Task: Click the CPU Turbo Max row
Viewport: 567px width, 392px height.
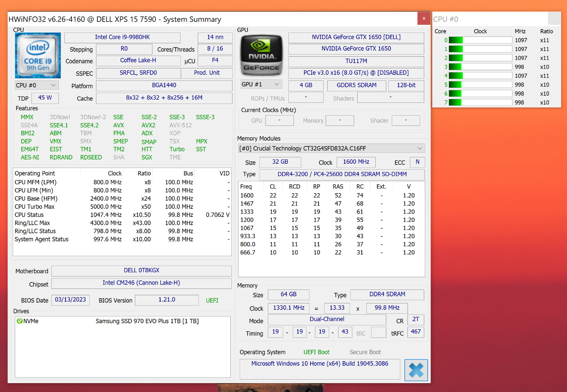Action: tap(122, 207)
